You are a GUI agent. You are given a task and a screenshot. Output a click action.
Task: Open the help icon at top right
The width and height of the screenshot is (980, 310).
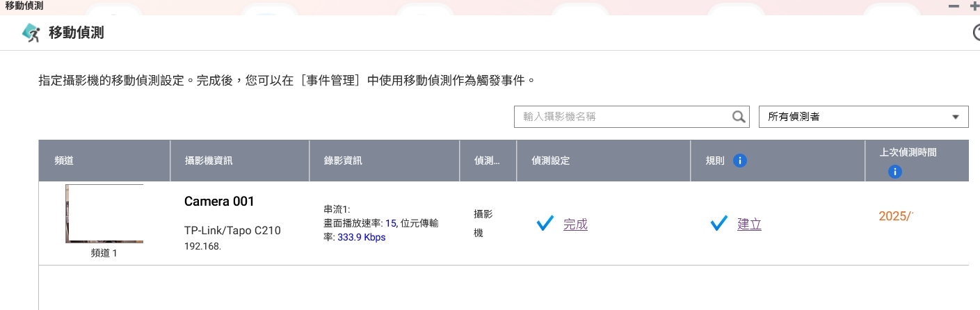pyautogui.click(x=976, y=33)
